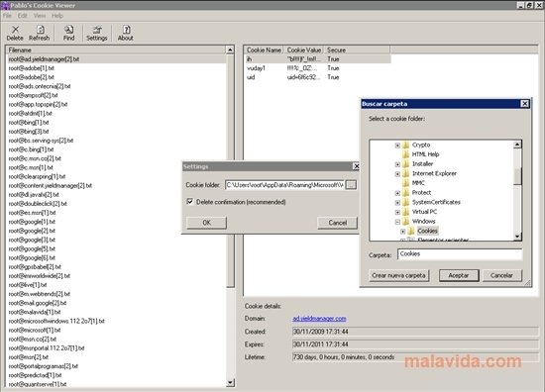Screen dimensions: 545x392
Task: Open Settings from the toolbar
Action: pos(97,33)
